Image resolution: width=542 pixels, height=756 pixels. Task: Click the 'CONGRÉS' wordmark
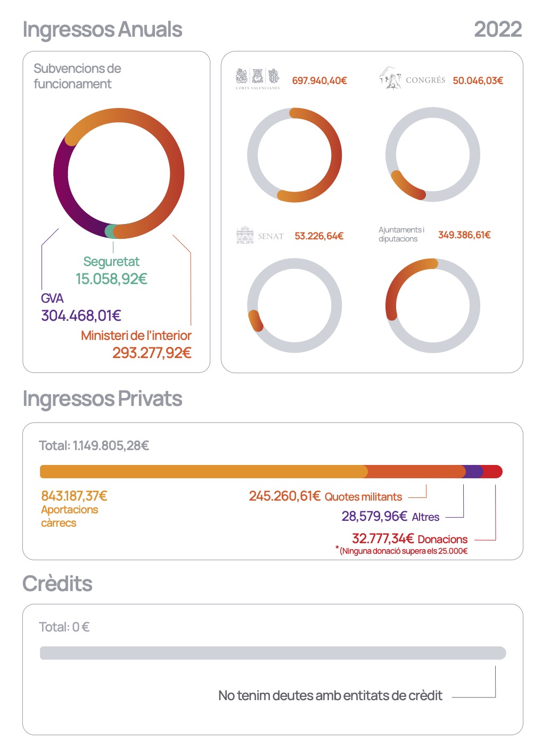(425, 80)
